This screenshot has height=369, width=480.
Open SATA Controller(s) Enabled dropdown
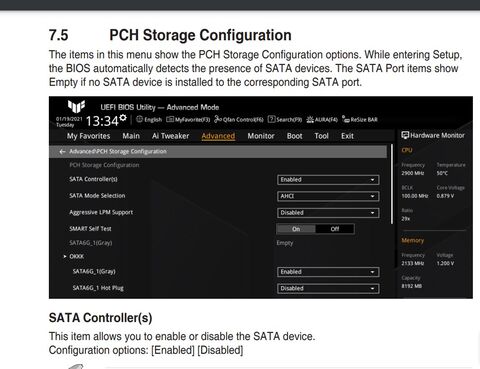click(x=328, y=180)
